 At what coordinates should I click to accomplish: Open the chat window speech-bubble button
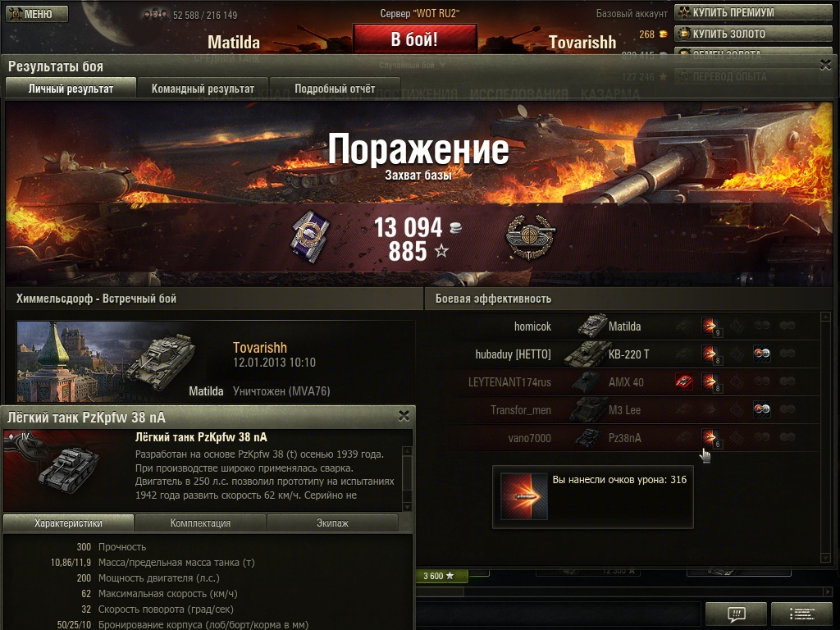coord(736,614)
